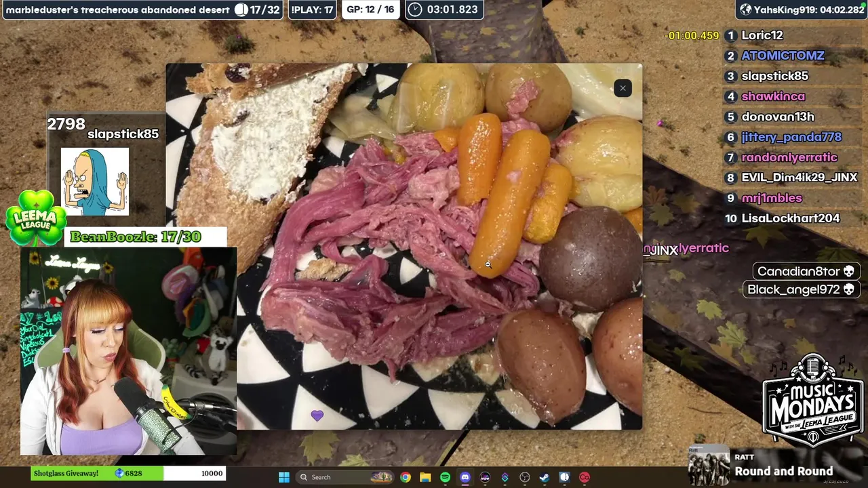Click the YahsKing919 timer label
Screen dimensions: 868x488
(801, 9)
